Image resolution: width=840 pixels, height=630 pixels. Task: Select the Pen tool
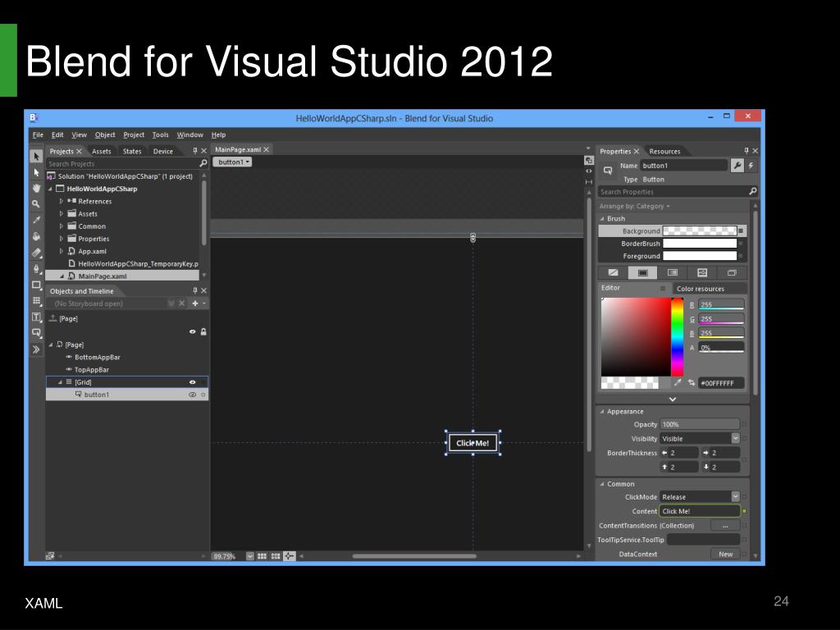point(36,268)
